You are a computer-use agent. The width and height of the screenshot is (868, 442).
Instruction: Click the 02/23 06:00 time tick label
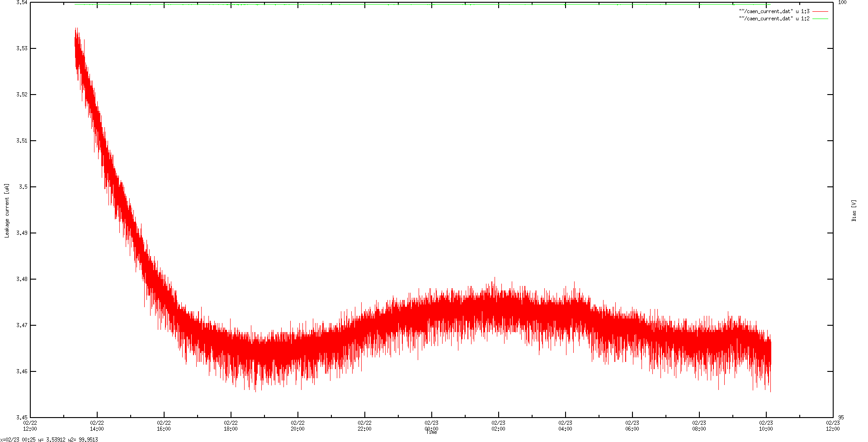632,426
